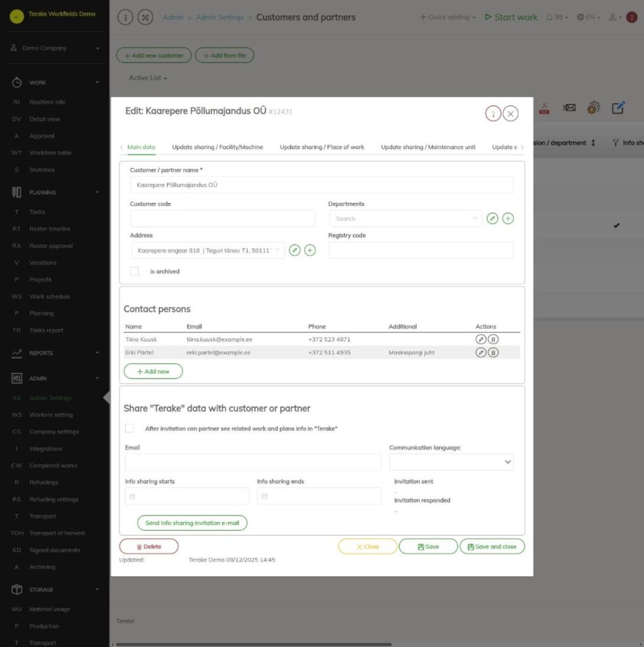Toggle the Is archived checkbox
644x647 pixels.
point(134,271)
